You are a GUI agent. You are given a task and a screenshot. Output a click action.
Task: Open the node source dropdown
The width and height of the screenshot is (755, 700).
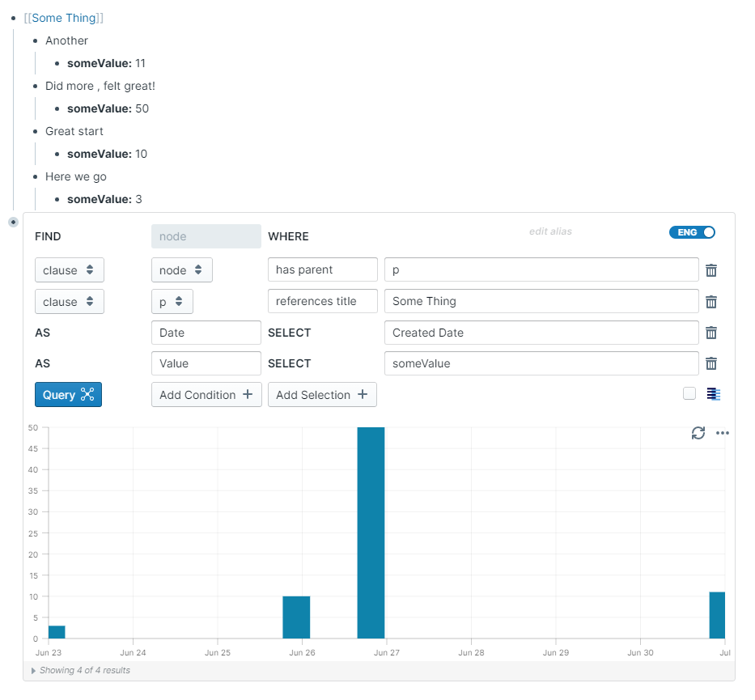tap(181, 270)
